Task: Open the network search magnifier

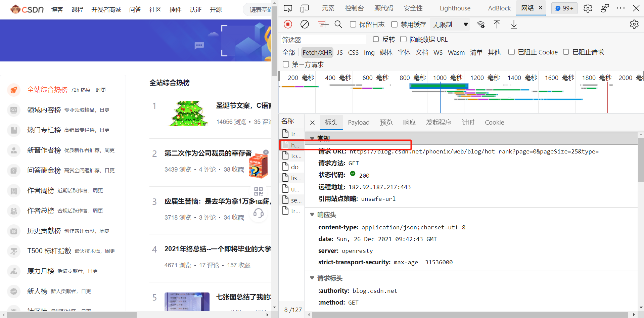Action: pos(338,24)
